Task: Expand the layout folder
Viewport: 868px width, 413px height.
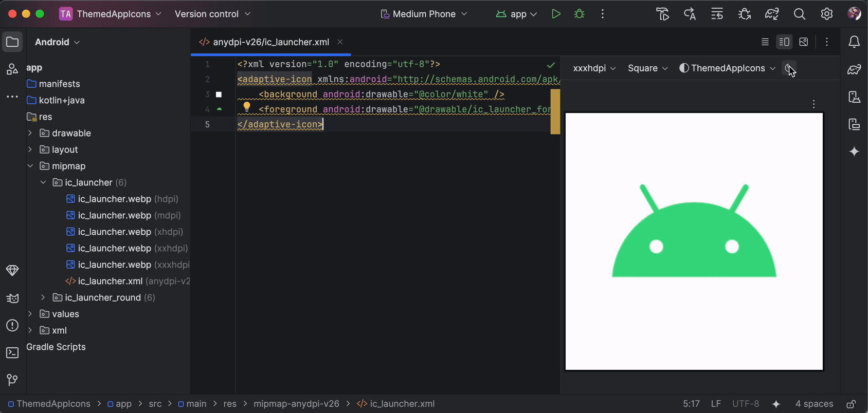Action: tap(30, 149)
